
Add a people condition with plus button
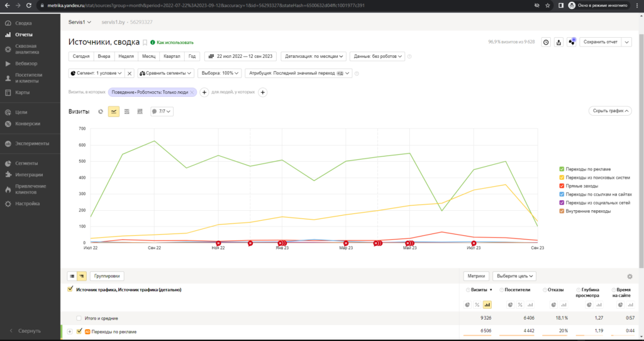(262, 92)
